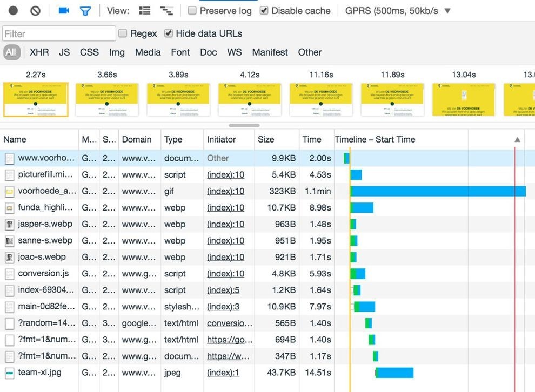Open the (index):5 initiator link
535x392 pixels.
click(x=223, y=290)
